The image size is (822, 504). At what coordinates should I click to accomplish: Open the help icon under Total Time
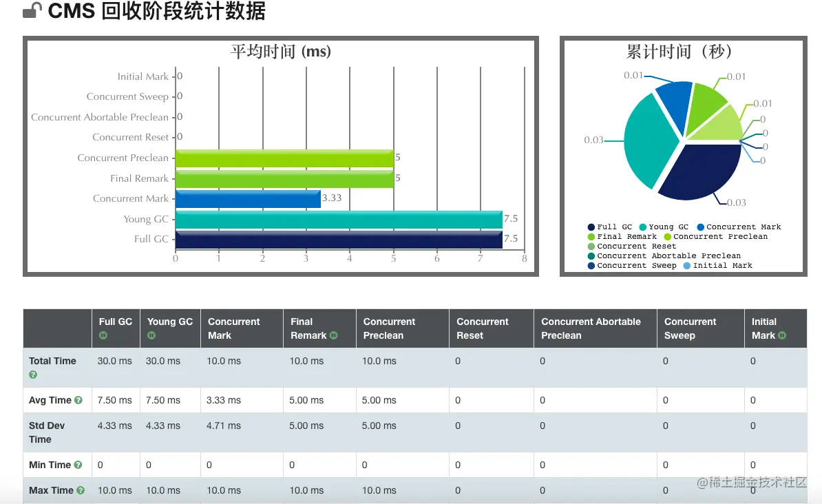[x=33, y=375]
